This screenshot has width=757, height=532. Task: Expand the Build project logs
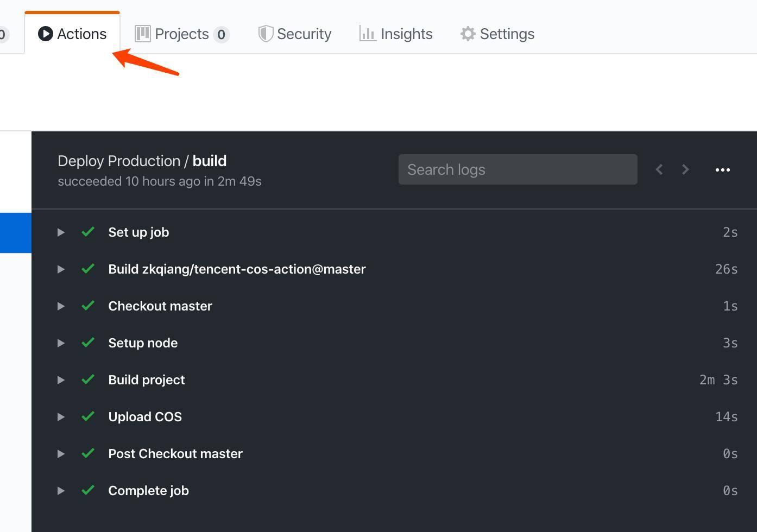point(60,380)
